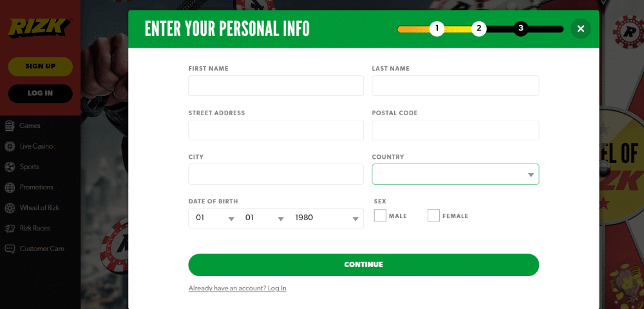Expand the birth year 1980 dropdown
The height and width of the screenshot is (309, 644).
tap(327, 218)
